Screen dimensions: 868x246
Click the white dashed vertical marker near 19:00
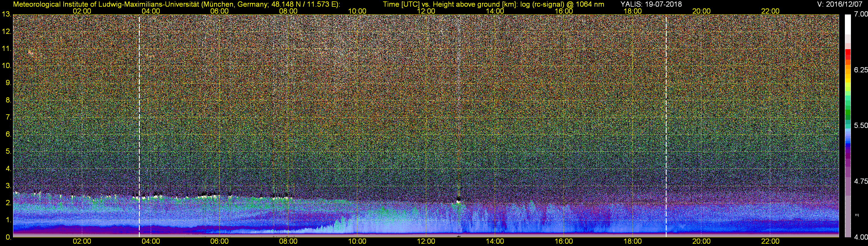666,126
